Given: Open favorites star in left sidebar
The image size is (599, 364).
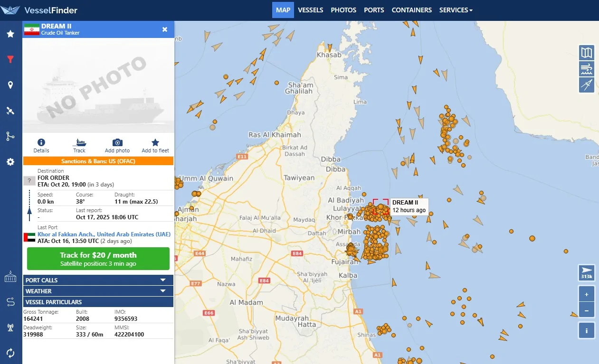Looking at the screenshot, I should coord(10,34).
